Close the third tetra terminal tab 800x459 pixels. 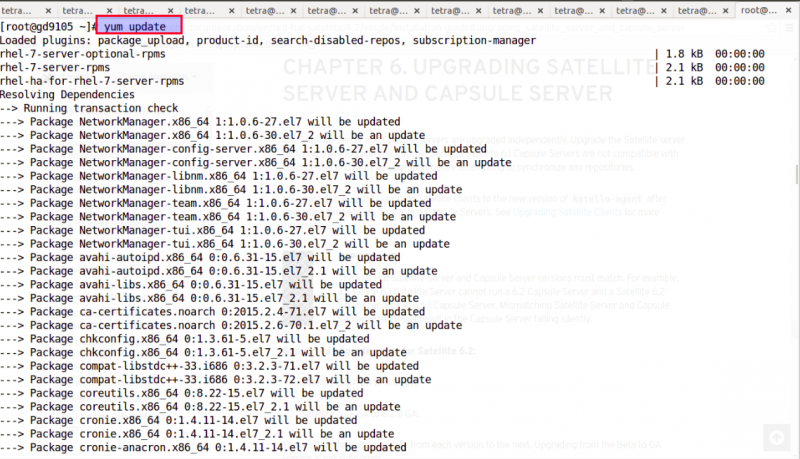click(x=170, y=10)
